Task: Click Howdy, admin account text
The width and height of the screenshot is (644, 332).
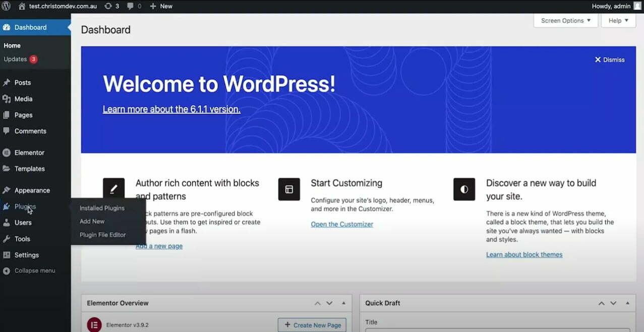Action: click(x=611, y=6)
